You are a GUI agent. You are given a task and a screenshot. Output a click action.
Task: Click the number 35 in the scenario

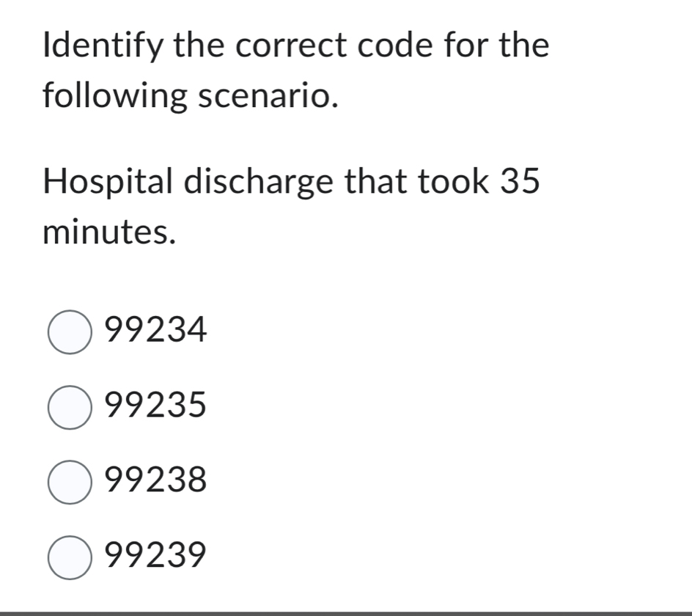click(520, 182)
